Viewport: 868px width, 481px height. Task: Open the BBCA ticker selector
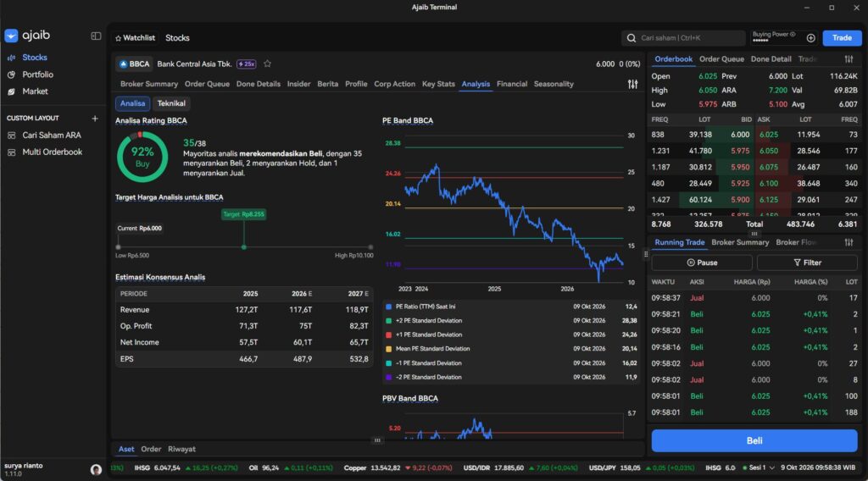point(135,64)
